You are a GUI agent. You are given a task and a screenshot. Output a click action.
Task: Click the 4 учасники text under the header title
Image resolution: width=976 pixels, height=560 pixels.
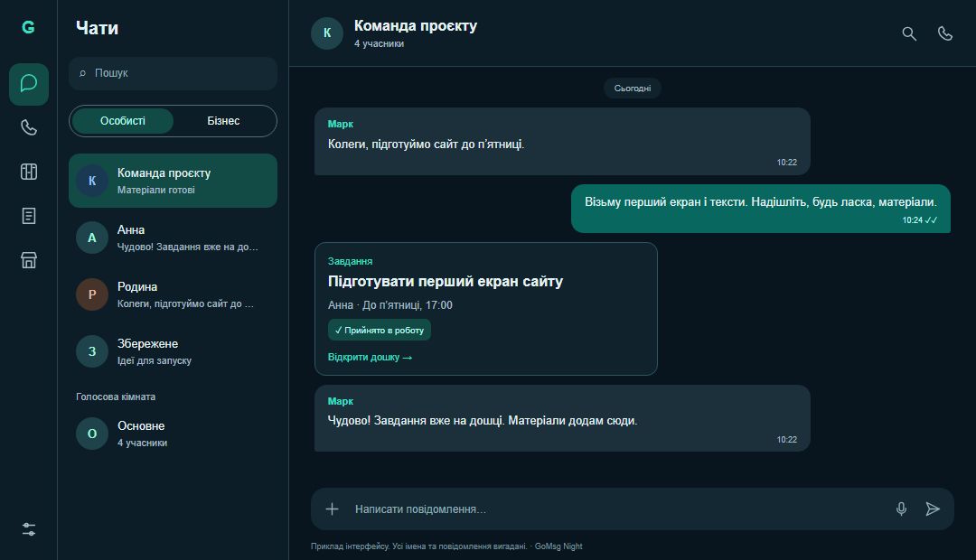pos(379,43)
